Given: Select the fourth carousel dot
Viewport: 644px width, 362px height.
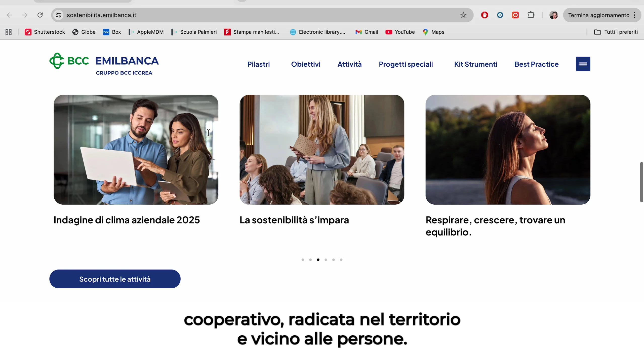Looking at the screenshot, I should (326, 260).
